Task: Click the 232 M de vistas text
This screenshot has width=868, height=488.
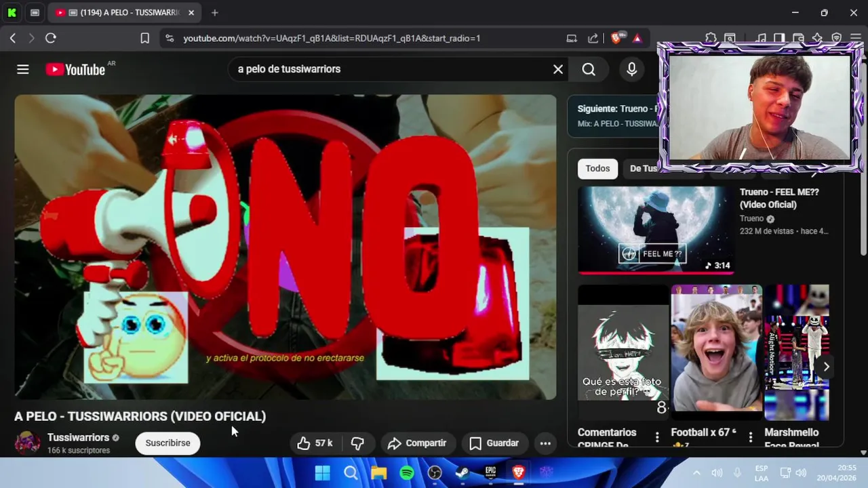Action: point(768,231)
